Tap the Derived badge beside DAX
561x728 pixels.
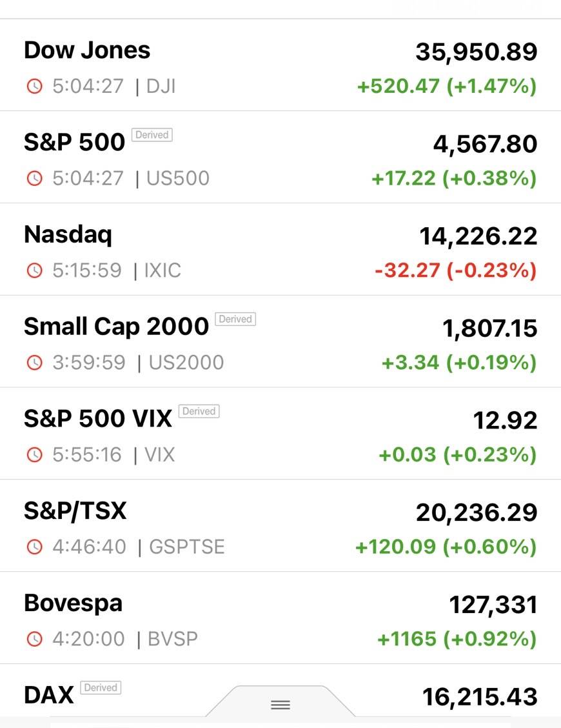point(101,687)
